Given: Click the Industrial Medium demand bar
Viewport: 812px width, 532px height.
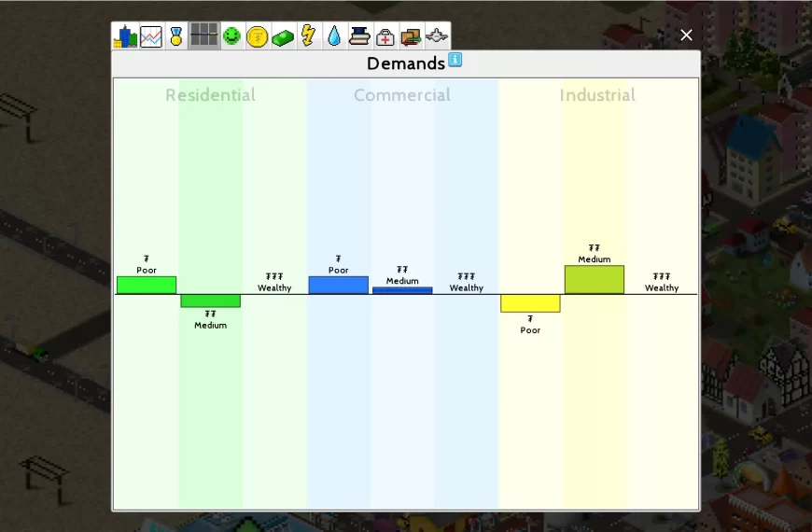Looking at the screenshot, I should click(595, 280).
